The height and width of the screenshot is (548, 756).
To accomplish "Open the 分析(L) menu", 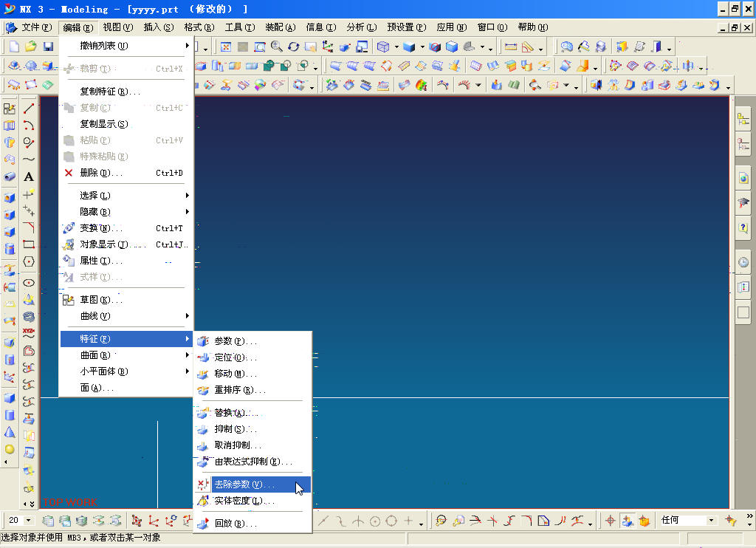I will pyautogui.click(x=361, y=27).
